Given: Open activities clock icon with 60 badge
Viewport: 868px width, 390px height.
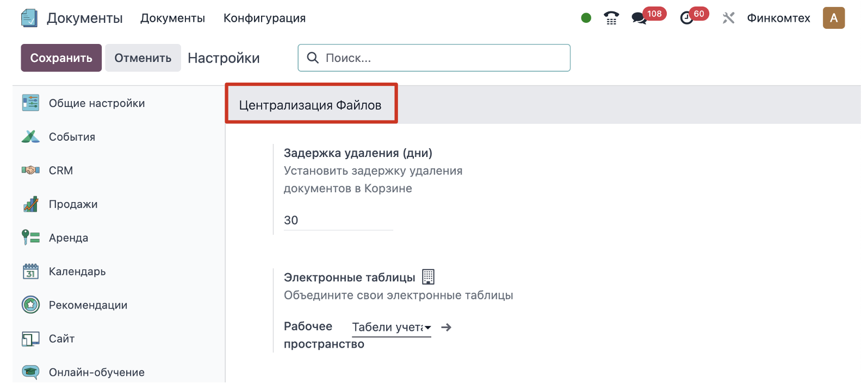Looking at the screenshot, I should tap(687, 18).
